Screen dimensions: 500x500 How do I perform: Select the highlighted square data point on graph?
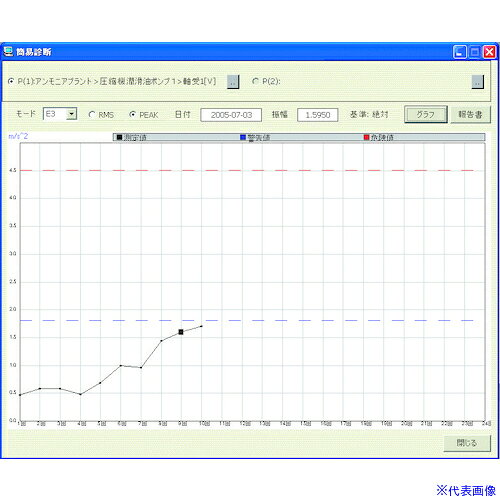click(x=181, y=332)
